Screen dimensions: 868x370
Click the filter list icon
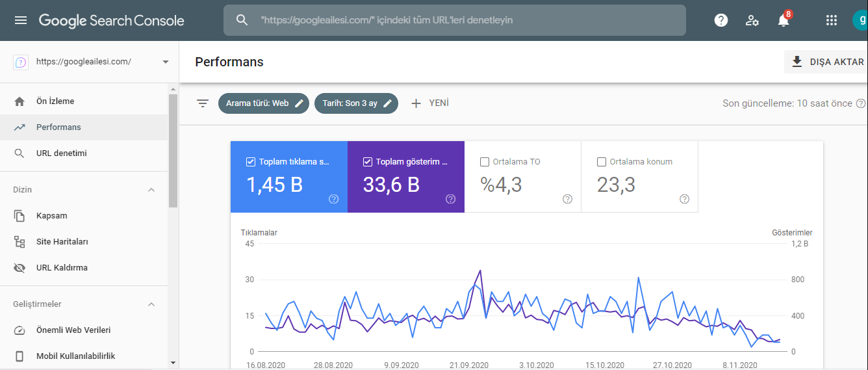click(x=203, y=103)
